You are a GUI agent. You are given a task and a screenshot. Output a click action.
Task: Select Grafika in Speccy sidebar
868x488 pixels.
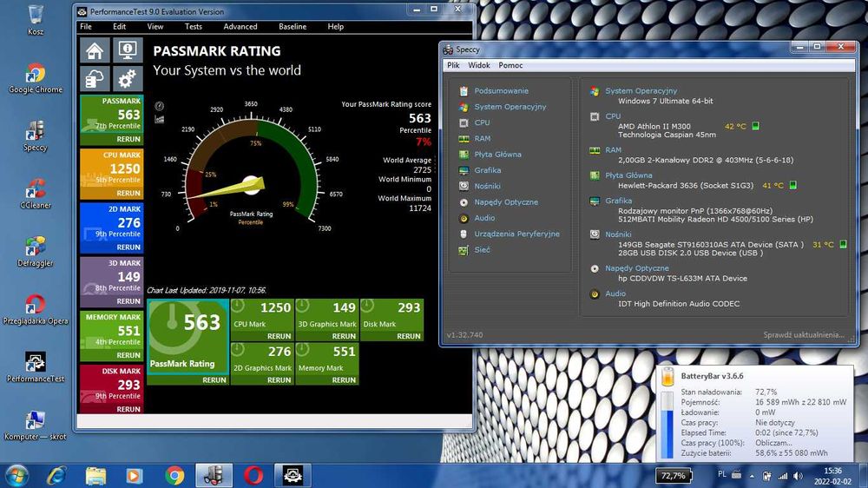[488, 170]
